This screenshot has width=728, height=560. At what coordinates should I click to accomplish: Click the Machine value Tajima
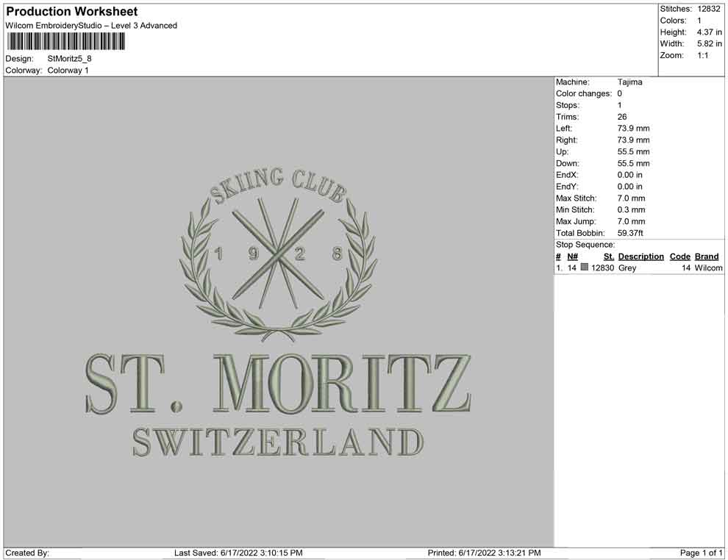coord(629,82)
